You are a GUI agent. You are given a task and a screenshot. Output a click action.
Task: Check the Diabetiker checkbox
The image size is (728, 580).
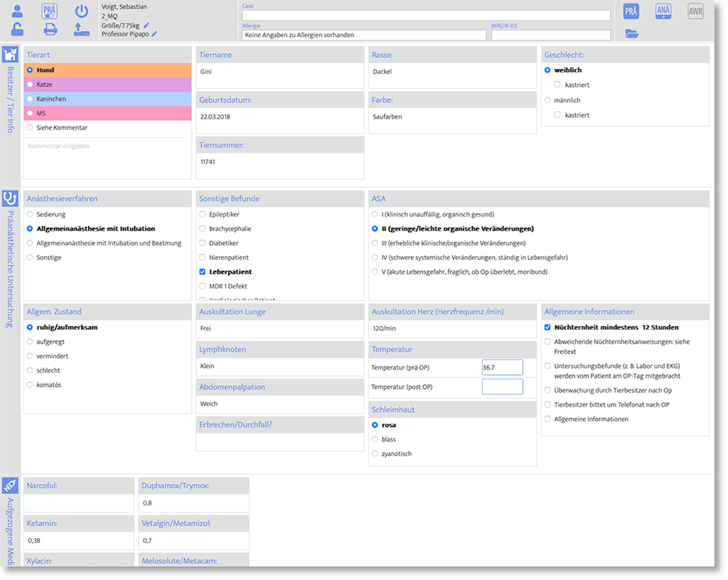point(203,243)
